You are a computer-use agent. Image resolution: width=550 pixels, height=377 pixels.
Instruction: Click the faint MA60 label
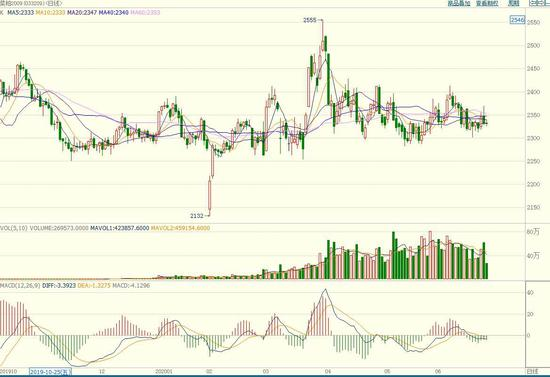tap(145, 13)
